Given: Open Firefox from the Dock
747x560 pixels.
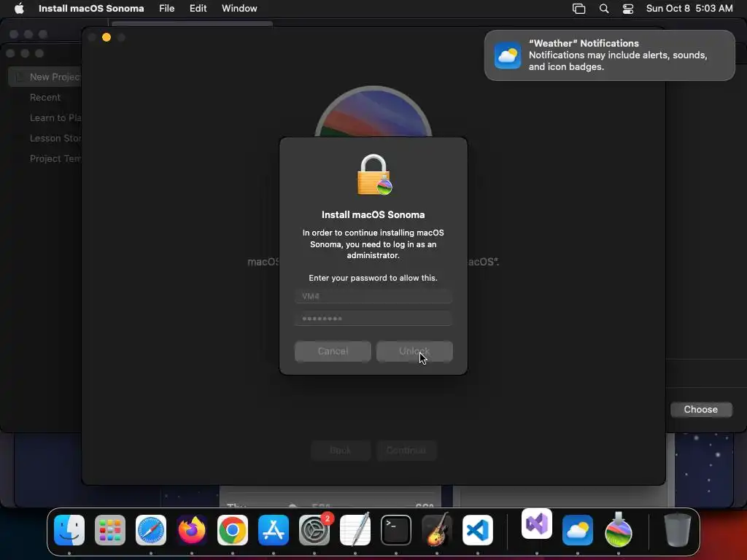Looking at the screenshot, I should click(x=192, y=530).
